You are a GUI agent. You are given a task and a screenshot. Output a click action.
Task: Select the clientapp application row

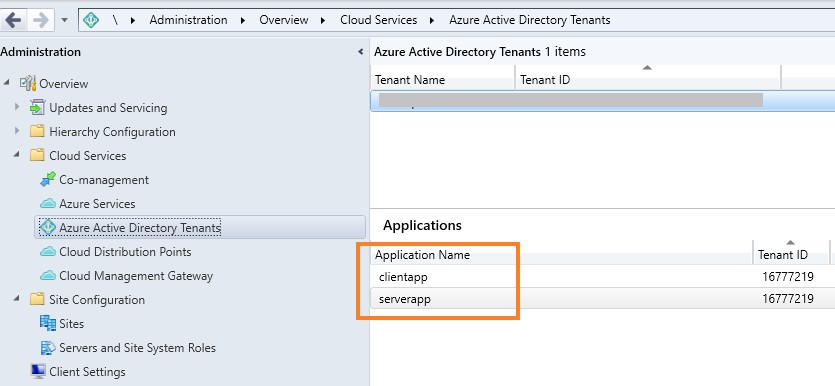(x=602, y=277)
